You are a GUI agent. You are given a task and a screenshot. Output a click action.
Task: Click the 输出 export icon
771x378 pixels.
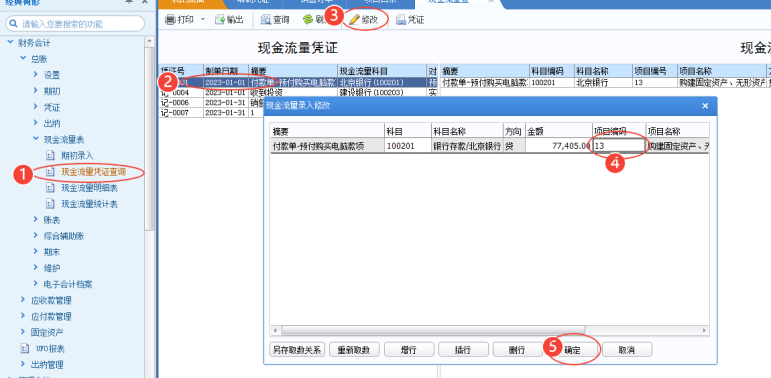coord(220,20)
